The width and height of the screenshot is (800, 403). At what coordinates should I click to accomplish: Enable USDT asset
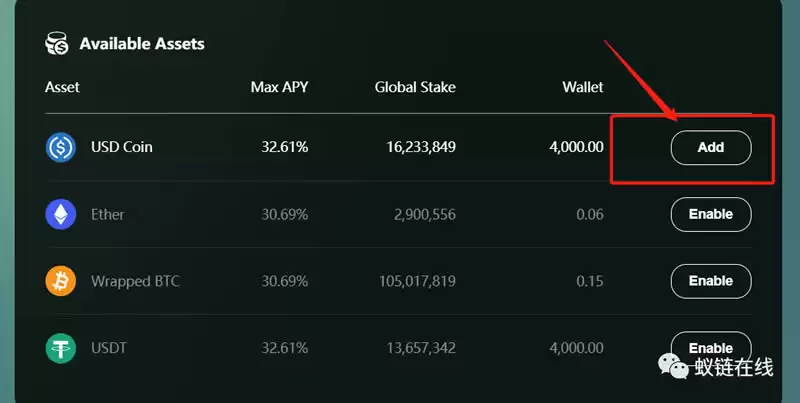point(711,348)
